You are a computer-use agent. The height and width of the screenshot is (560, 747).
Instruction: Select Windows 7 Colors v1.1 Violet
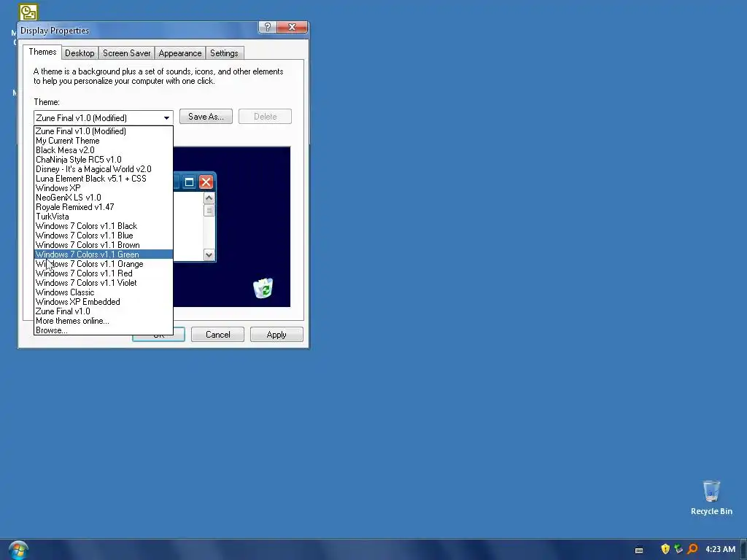click(x=104, y=283)
